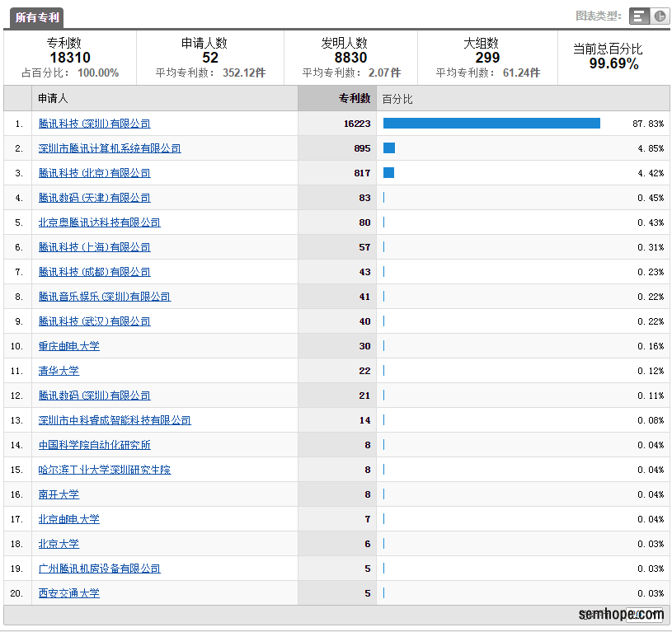Select the 所有专利 tab
The width and height of the screenshot is (672, 632).
tap(37, 17)
